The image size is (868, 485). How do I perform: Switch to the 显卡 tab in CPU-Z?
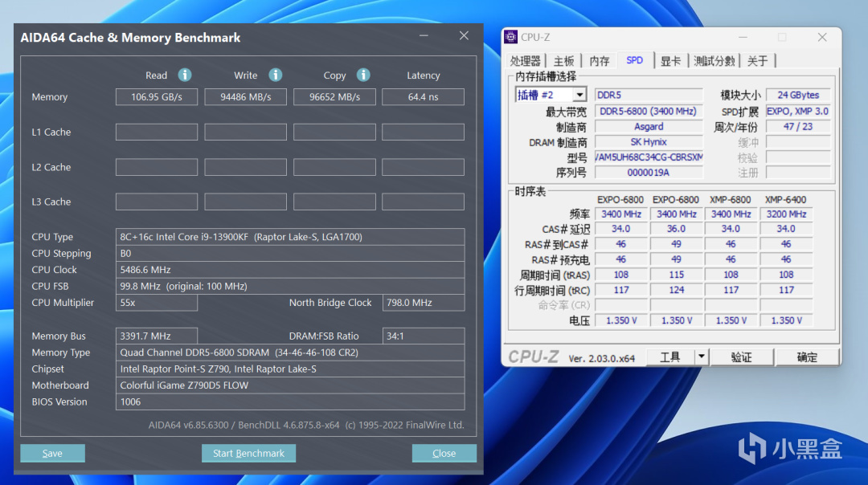(x=670, y=61)
